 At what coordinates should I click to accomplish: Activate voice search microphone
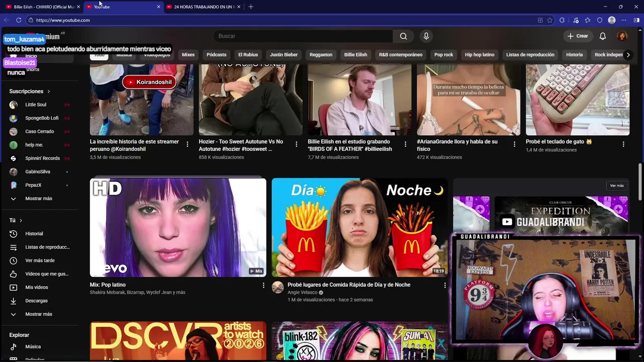point(426,36)
